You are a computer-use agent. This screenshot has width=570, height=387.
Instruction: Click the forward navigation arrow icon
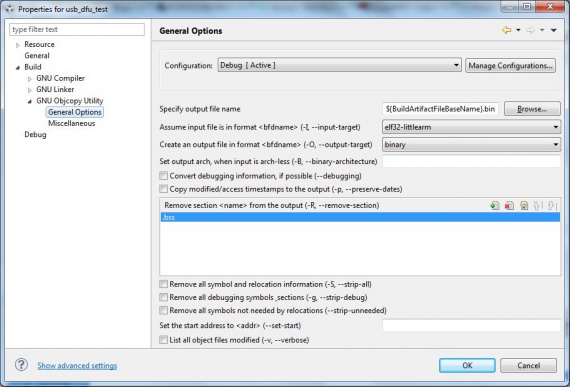click(530, 30)
